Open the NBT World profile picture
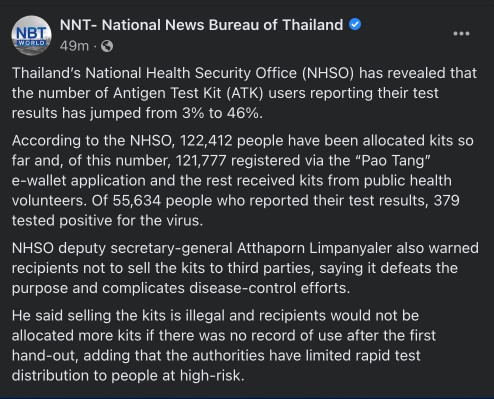Image resolution: width=494 pixels, height=399 pixels. (x=31, y=35)
